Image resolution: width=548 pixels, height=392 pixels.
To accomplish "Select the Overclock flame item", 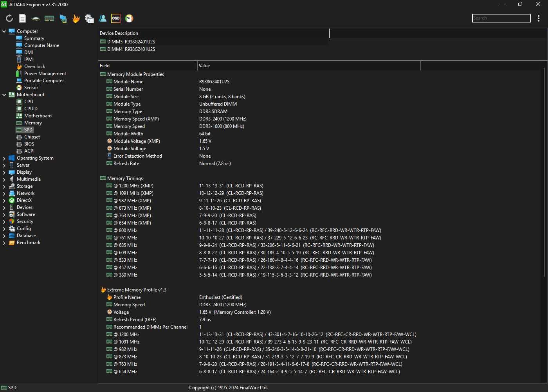I will click(34, 67).
